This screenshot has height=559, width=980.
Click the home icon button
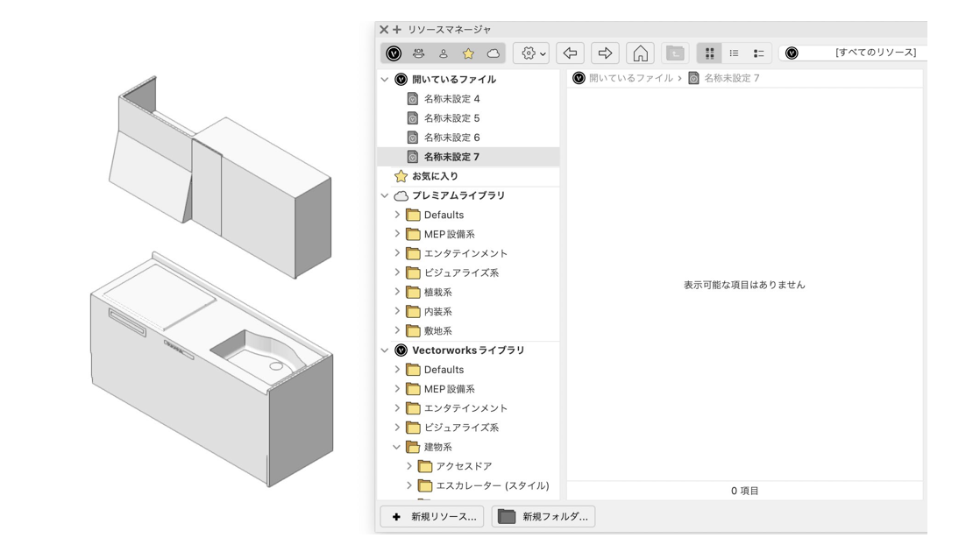[641, 53]
